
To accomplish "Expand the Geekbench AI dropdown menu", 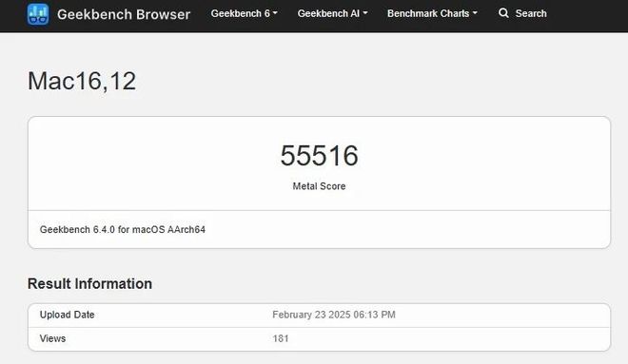I will [332, 13].
